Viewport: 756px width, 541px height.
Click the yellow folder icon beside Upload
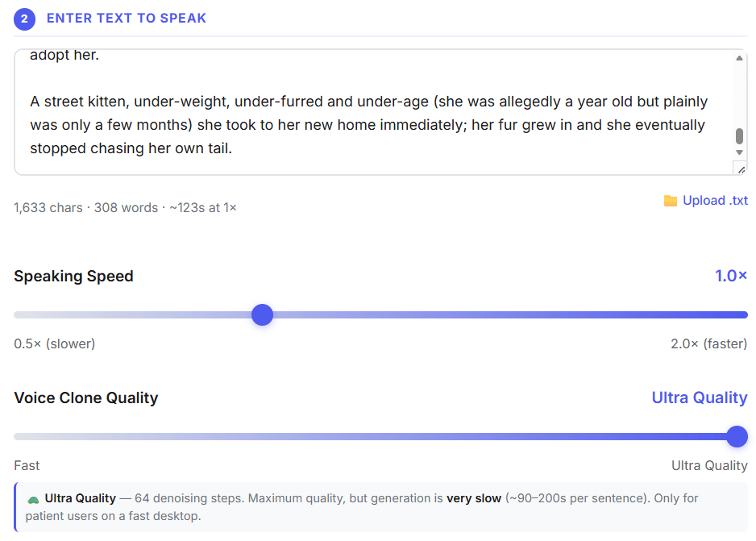click(x=671, y=201)
